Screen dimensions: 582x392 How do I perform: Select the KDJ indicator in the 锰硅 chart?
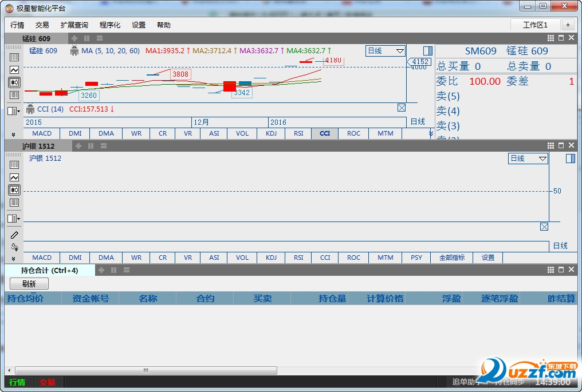[271, 133]
